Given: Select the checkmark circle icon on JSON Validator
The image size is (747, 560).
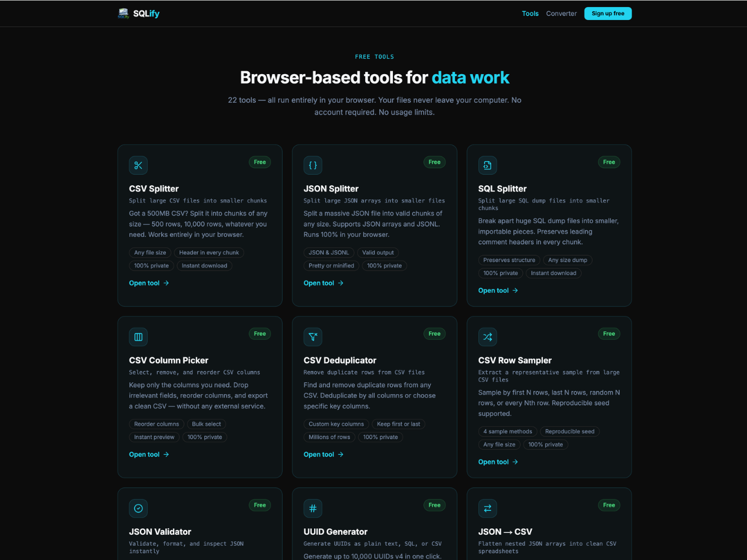Looking at the screenshot, I should (x=138, y=508).
